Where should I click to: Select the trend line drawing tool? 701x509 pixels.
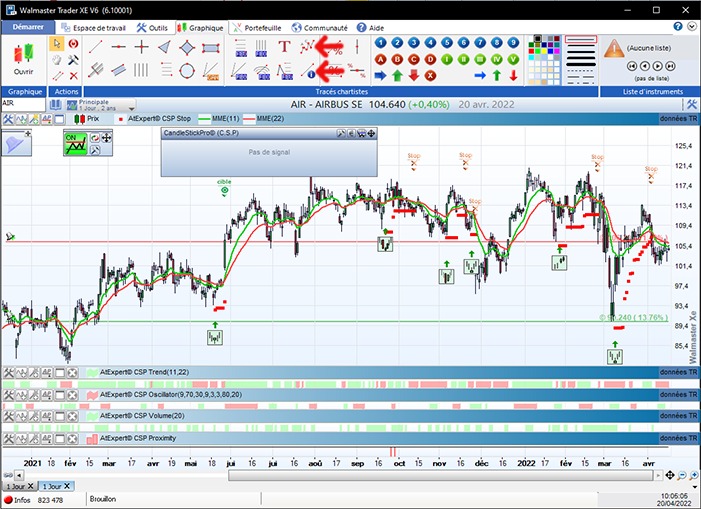95,46
